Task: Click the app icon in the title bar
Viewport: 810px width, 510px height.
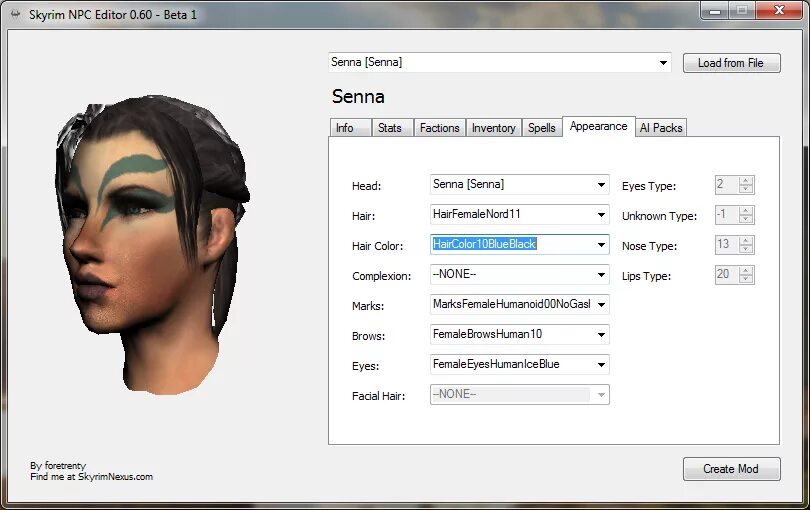Action: point(15,14)
